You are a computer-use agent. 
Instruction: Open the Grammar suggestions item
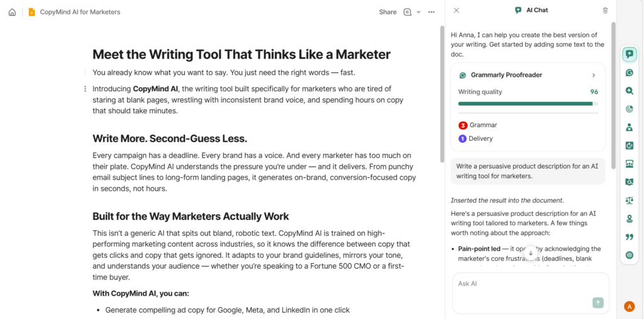tap(483, 125)
